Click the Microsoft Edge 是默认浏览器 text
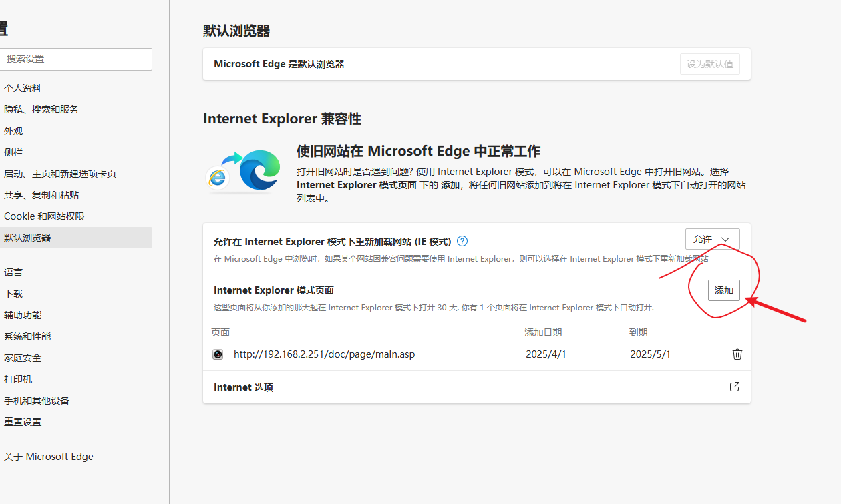Image resolution: width=841 pixels, height=504 pixels. tap(279, 64)
